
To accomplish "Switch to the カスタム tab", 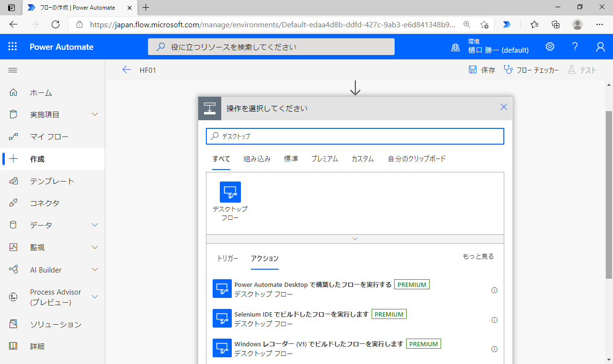I will point(363,159).
